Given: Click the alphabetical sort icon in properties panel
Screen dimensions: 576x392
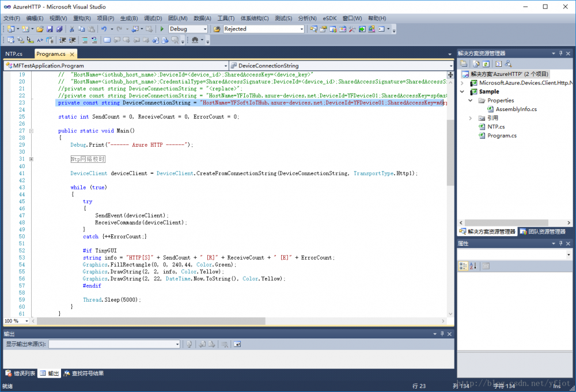Looking at the screenshot, I should pos(473,266).
